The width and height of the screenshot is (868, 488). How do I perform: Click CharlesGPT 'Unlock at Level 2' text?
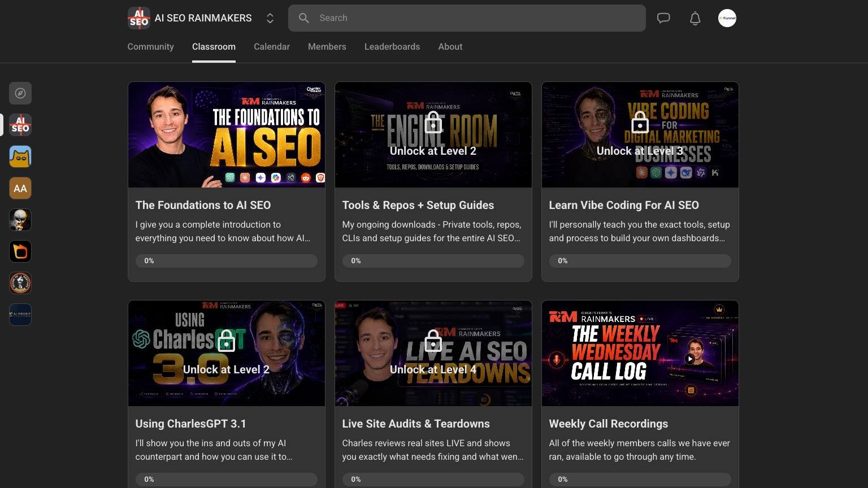click(226, 369)
